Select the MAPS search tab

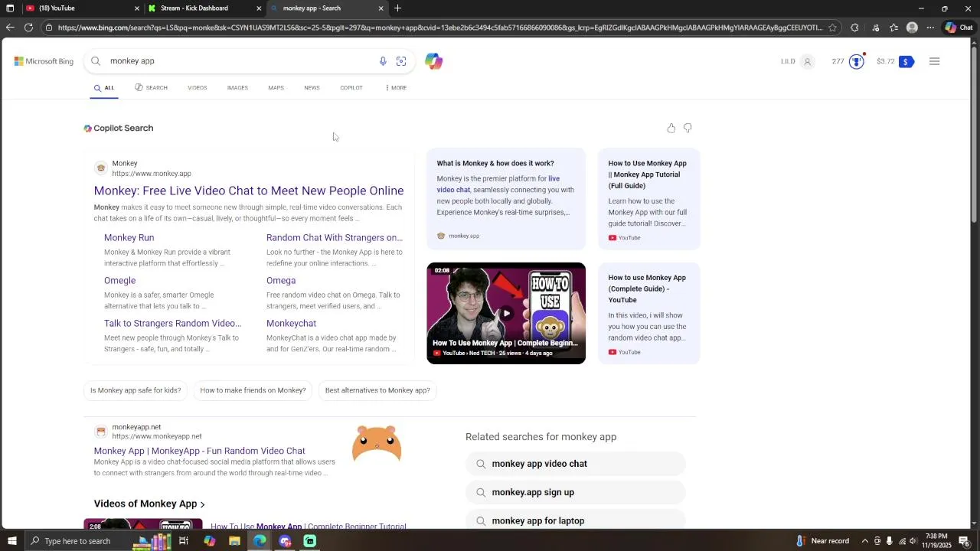(276, 88)
